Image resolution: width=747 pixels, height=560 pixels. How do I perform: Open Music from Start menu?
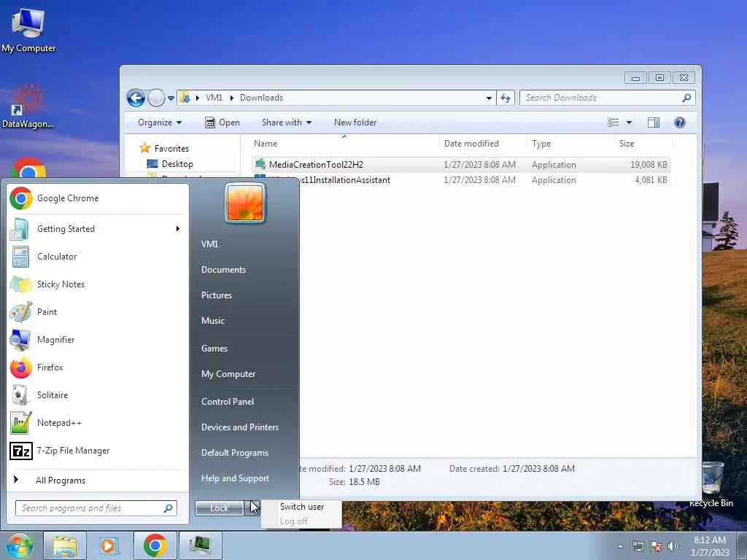click(212, 321)
